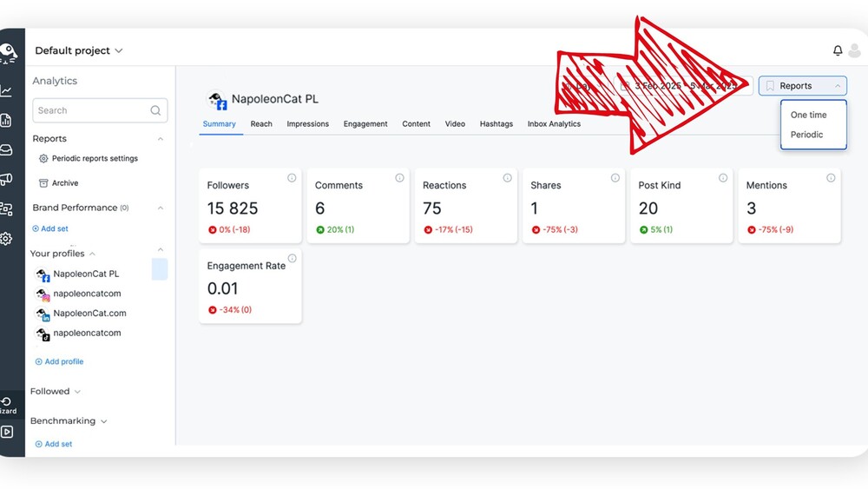Click the Search input field

(x=100, y=111)
